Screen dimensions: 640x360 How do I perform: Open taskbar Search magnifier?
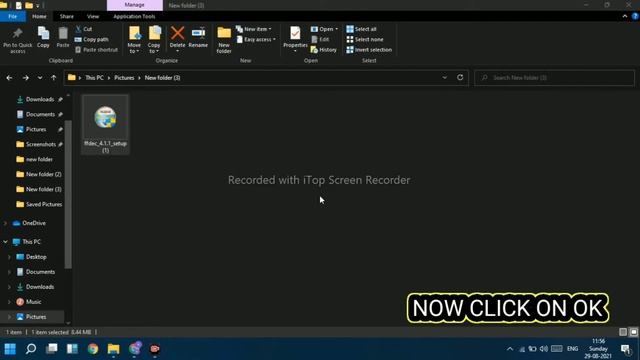coord(31,349)
